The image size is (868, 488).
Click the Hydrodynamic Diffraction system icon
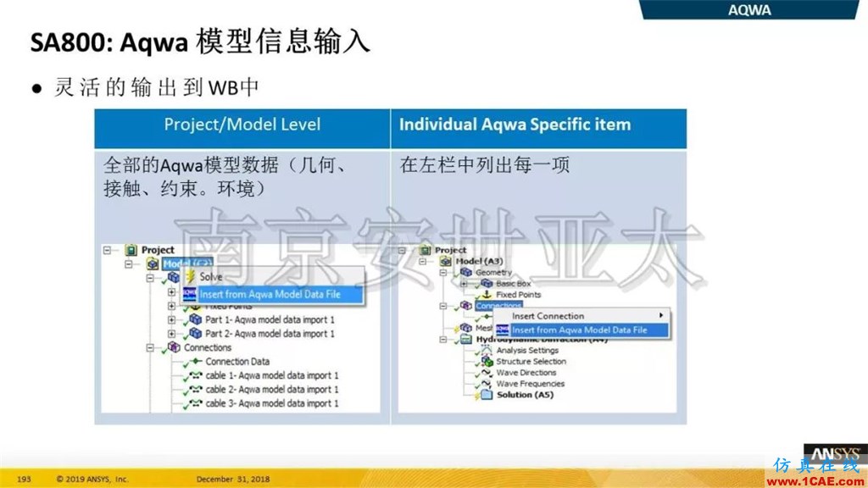(x=466, y=339)
